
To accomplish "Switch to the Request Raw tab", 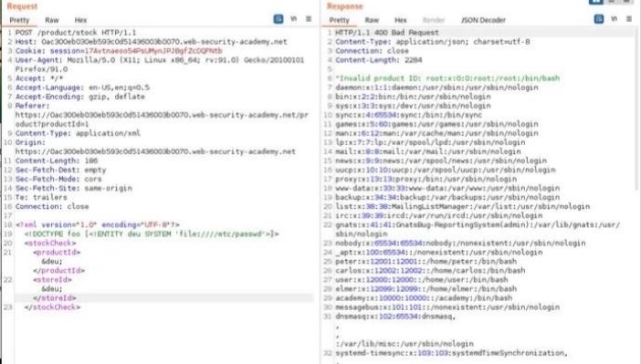I will tap(52, 20).
